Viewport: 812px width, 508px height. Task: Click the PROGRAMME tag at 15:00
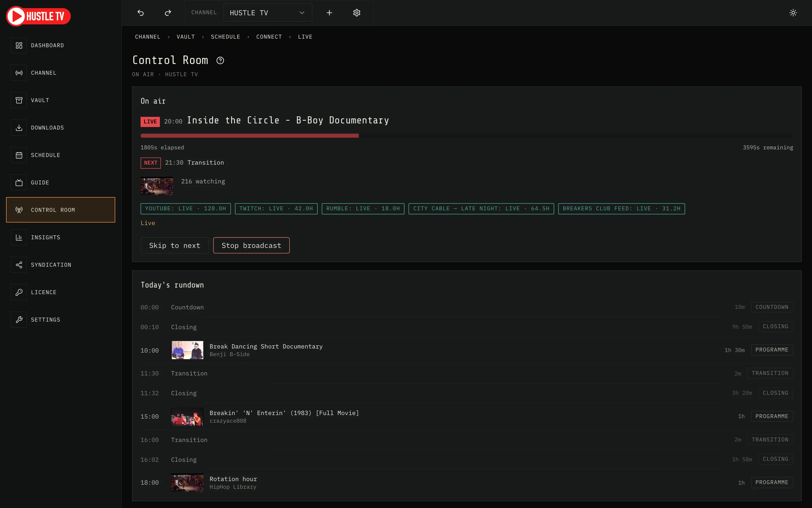[x=772, y=416]
